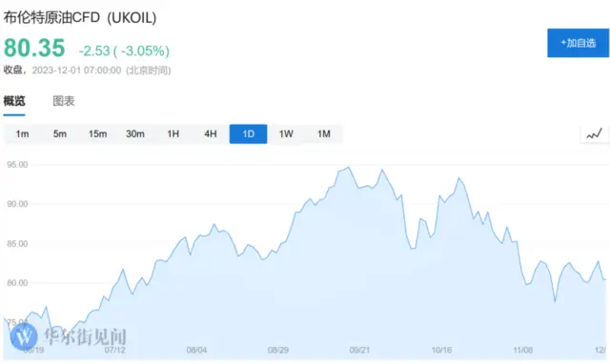This screenshot has height=364, width=610.
Task: Add UKOIL with the +加自选 button
Action: [579, 43]
